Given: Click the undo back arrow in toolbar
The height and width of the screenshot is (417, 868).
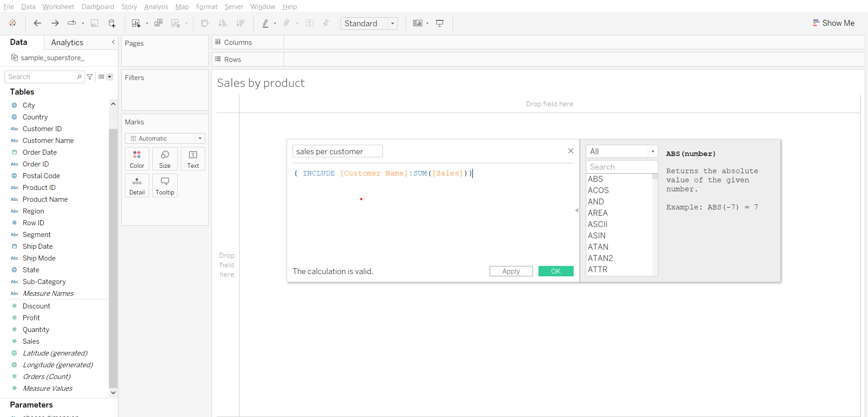Looking at the screenshot, I should tap(38, 23).
